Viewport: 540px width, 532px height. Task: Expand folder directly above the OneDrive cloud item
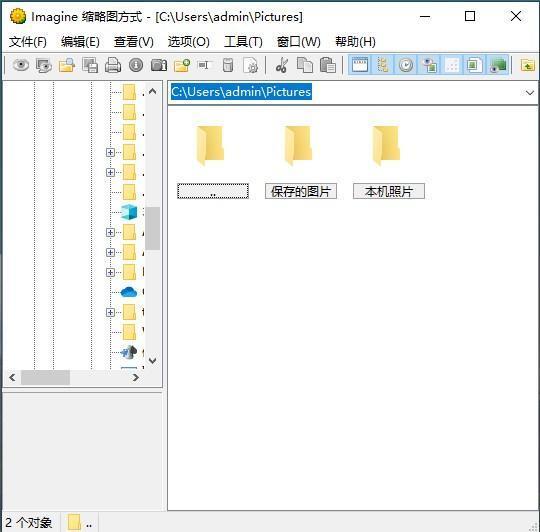point(110,272)
